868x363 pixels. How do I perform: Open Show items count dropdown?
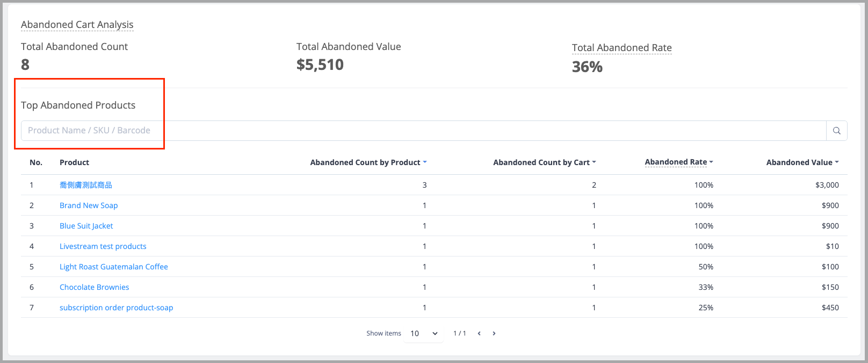click(424, 333)
